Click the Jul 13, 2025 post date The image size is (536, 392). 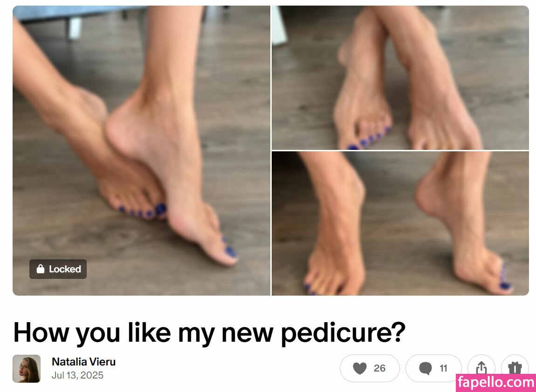(77, 375)
